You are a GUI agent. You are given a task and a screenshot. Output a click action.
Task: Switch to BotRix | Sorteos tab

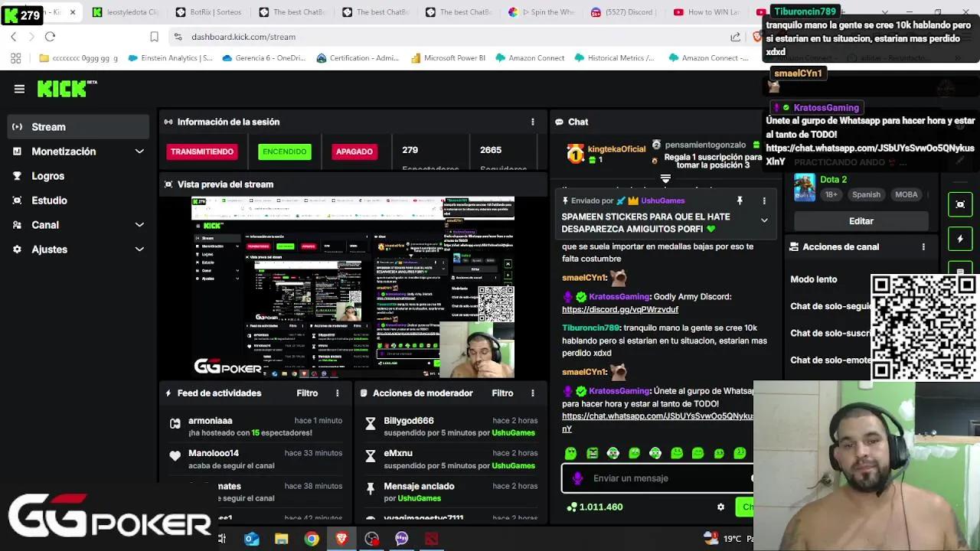point(208,12)
